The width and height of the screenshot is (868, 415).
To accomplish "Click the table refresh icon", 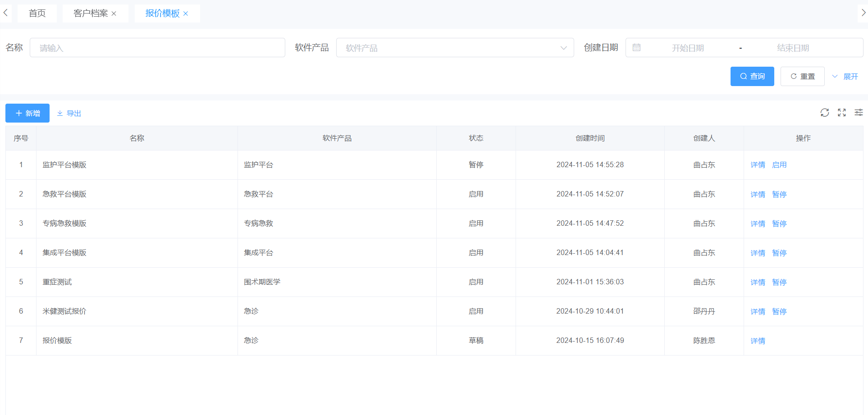I will click(824, 113).
